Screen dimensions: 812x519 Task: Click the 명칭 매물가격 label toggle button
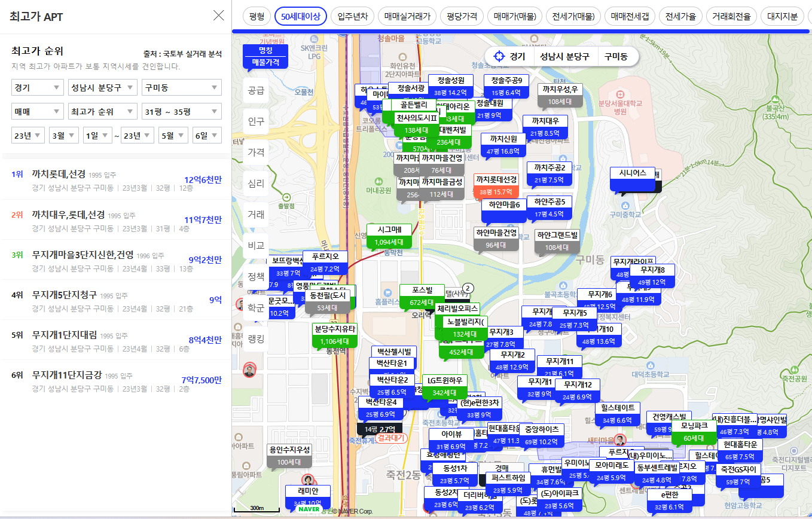tap(265, 56)
